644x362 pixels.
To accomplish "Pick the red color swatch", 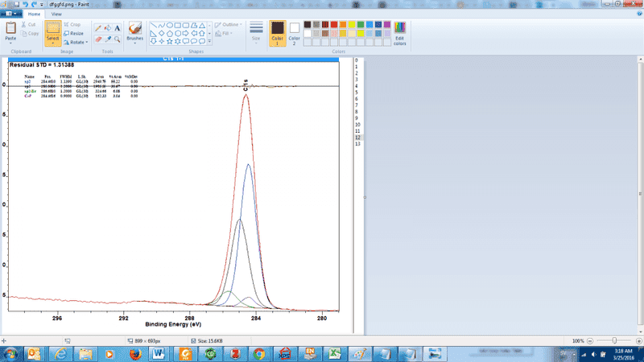I will (x=334, y=25).
